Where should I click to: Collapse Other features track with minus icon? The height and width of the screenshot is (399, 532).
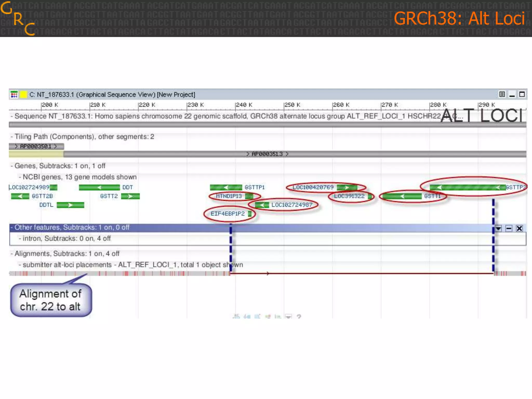(509, 228)
